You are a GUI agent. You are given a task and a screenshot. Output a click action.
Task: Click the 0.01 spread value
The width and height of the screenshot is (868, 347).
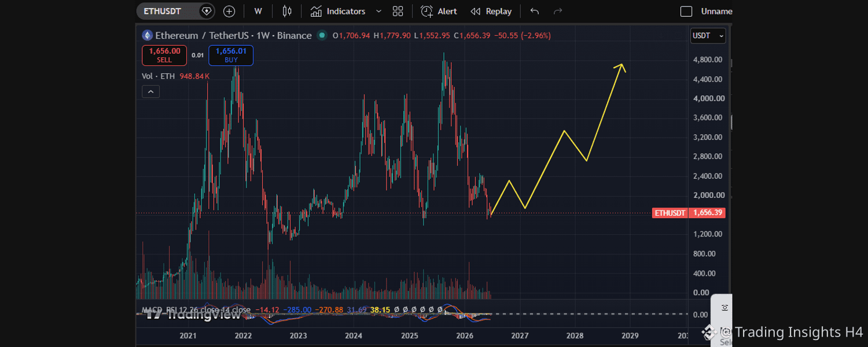coord(198,56)
